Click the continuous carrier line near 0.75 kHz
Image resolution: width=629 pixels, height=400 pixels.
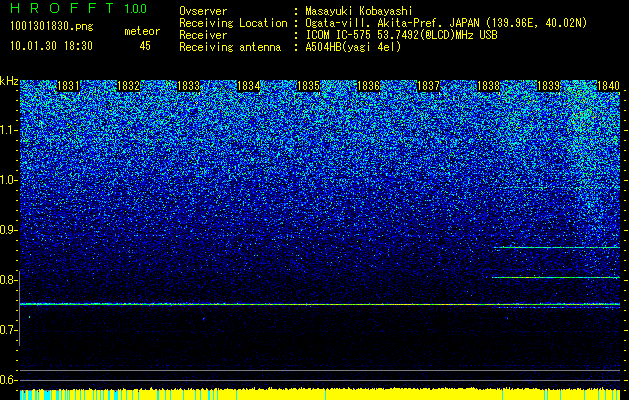click(320, 305)
